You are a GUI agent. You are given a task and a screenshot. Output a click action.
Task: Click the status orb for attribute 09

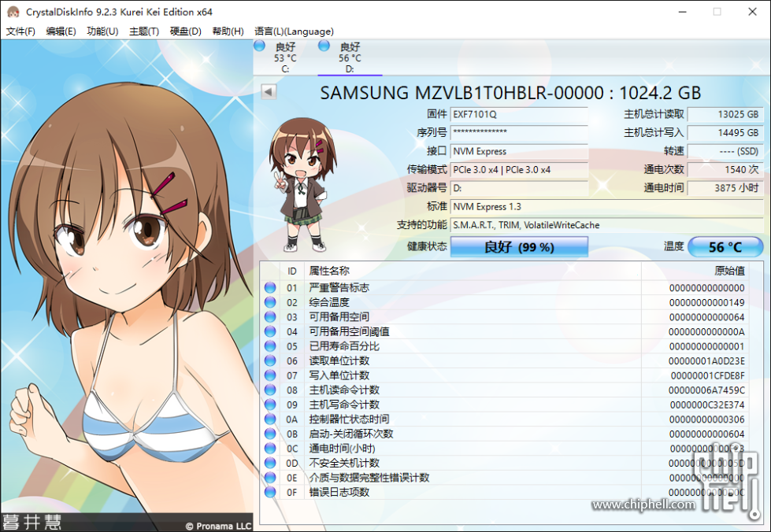point(270,405)
